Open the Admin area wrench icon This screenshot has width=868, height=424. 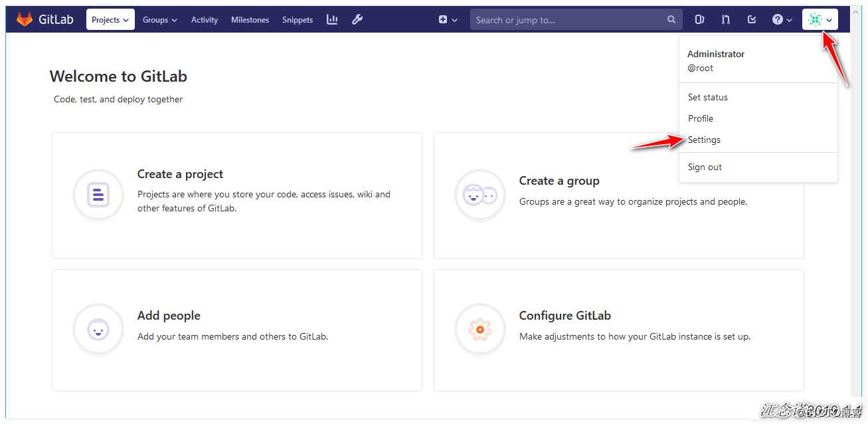click(357, 19)
